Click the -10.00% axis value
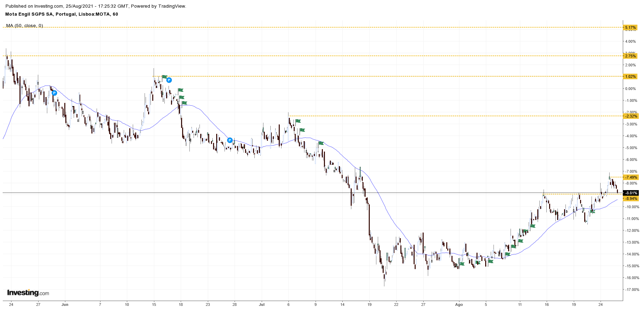This screenshot has width=644, height=309. click(x=631, y=207)
